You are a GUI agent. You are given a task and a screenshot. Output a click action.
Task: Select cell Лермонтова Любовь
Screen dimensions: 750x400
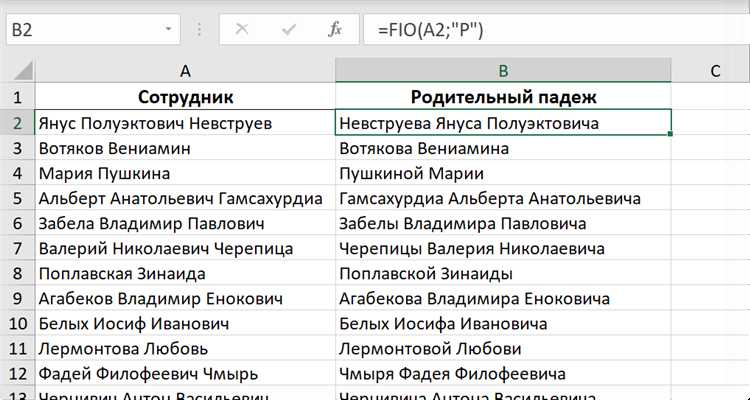coord(185,348)
